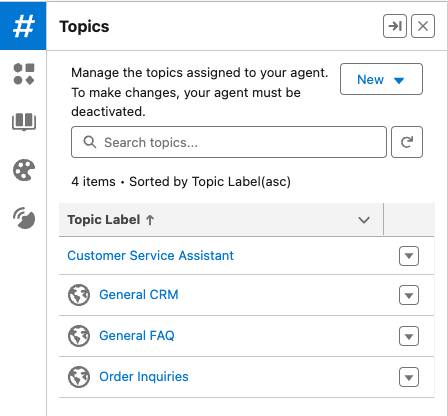The width and height of the screenshot is (448, 416).
Task: Show the General CRM row actions menu
Action: point(409,295)
